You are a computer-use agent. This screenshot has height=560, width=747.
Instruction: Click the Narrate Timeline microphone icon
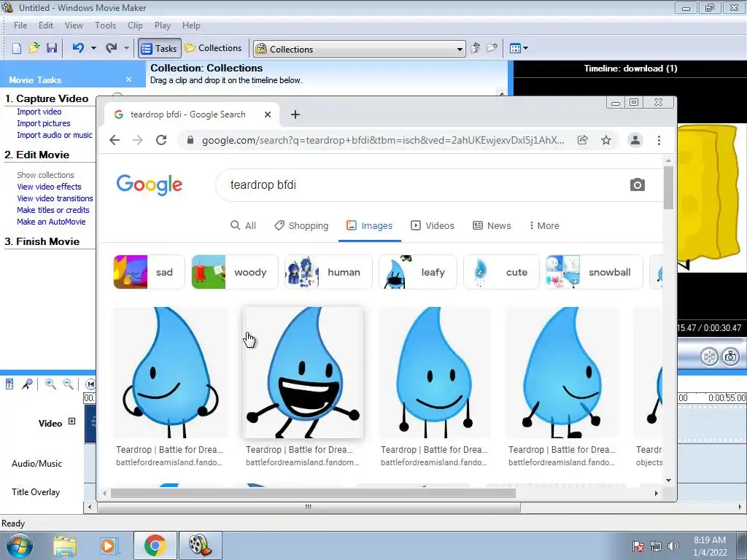27,384
